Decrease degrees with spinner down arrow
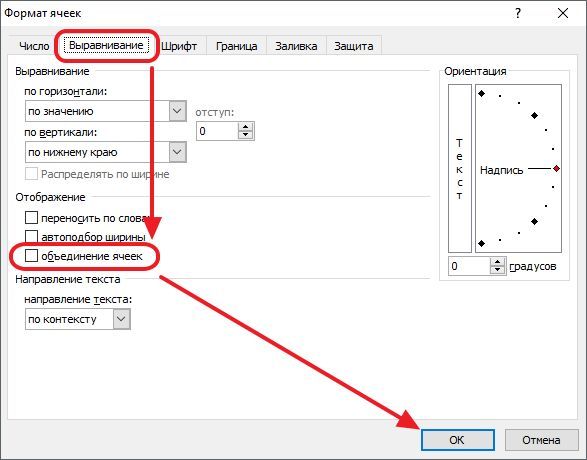The width and height of the screenshot is (587, 460). (x=497, y=270)
